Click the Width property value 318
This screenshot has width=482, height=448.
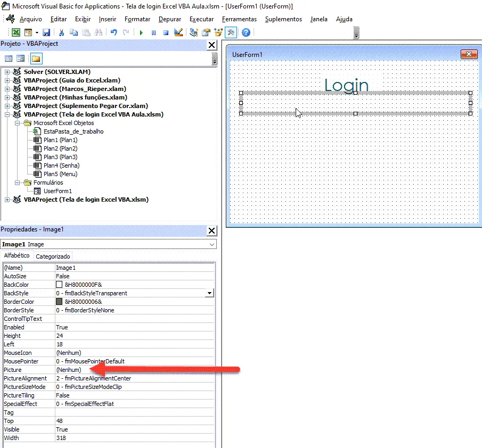[135, 438]
